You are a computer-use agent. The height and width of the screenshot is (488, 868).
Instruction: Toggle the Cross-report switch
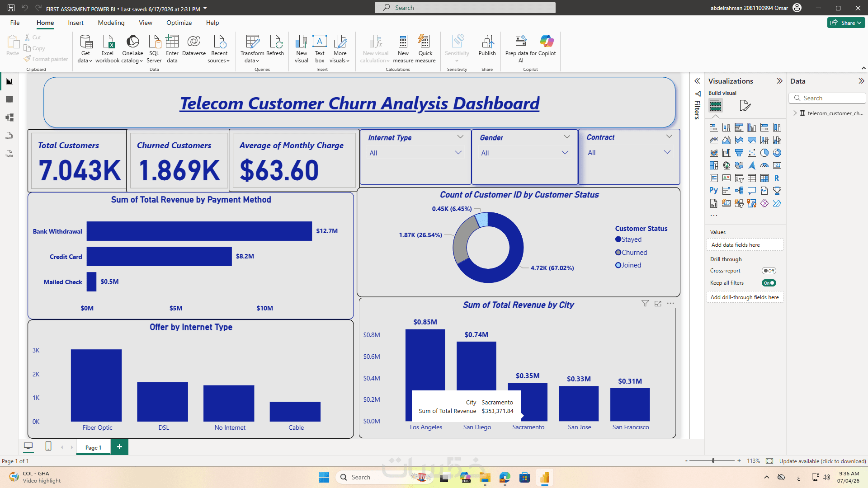769,271
